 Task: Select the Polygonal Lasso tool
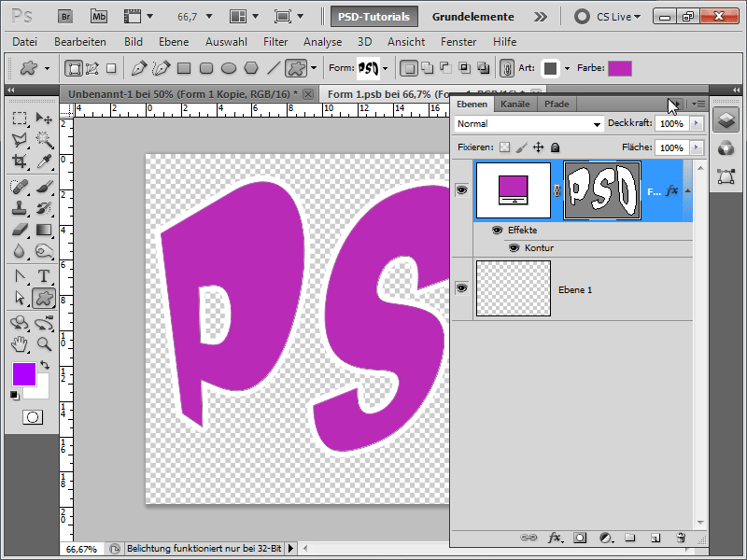coord(19,139)
